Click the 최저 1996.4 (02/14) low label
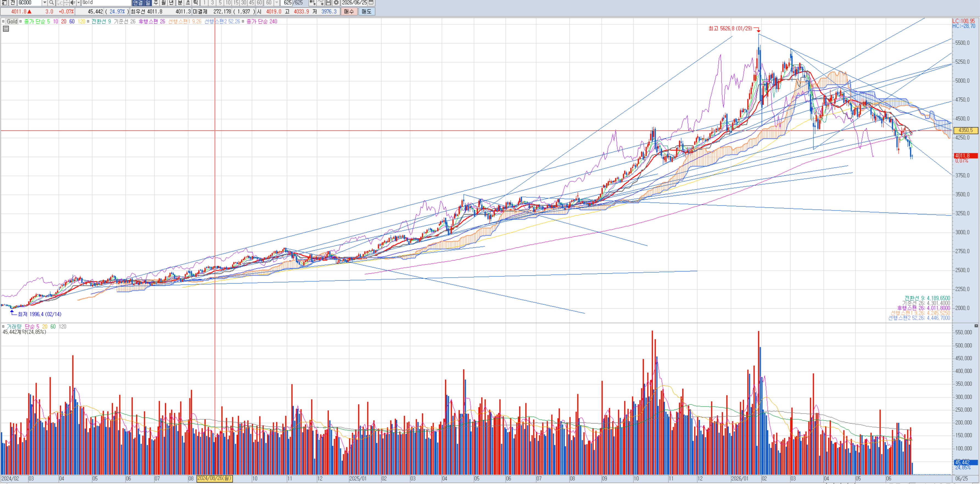 pos(40,314)
